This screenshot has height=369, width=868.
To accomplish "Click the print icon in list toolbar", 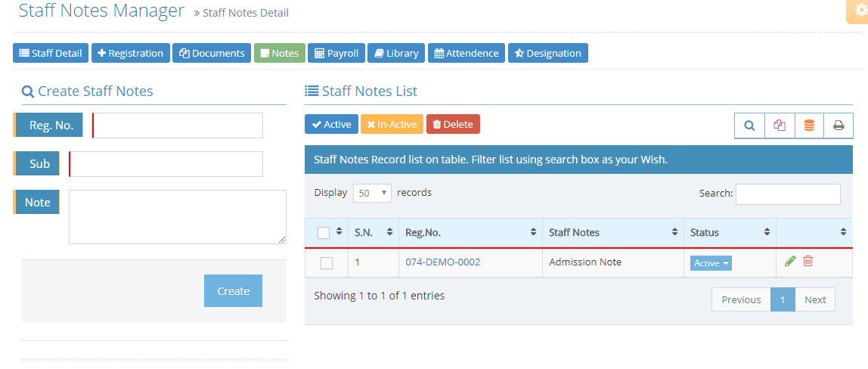I will click(839, 126).
